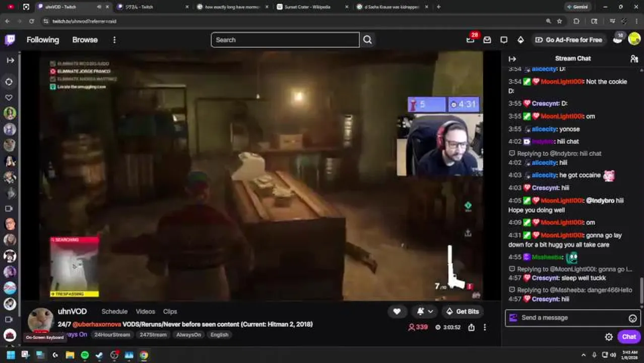Open the Clips tab of uhnVOD
Image resolution: width=644 pixels, height=363 pixels.
point(170,312)
